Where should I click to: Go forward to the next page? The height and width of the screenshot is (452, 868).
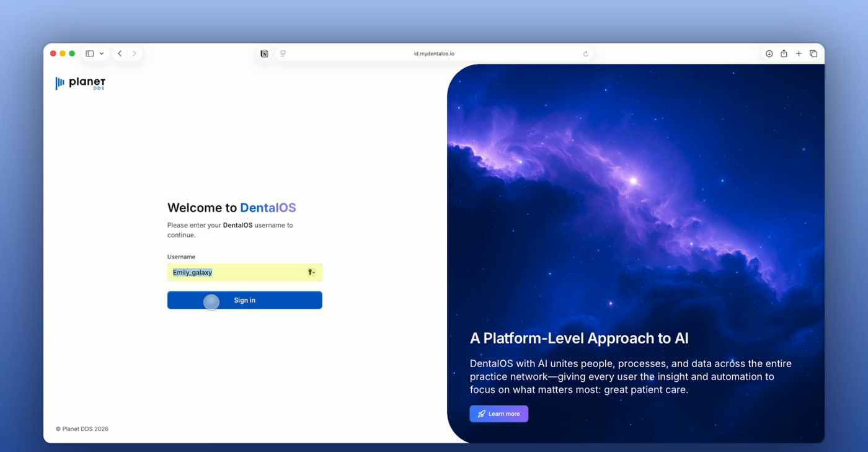click(x=135, y=54)
